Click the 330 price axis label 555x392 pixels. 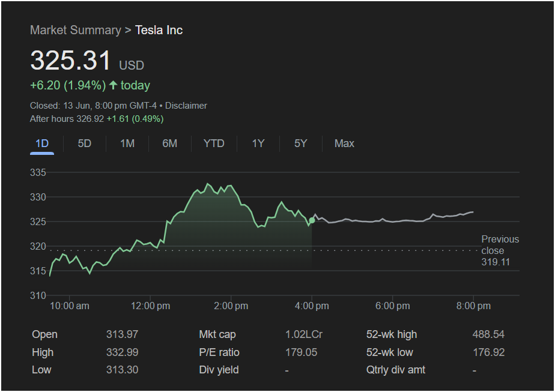pyautogui.click(x=38, y=197)
